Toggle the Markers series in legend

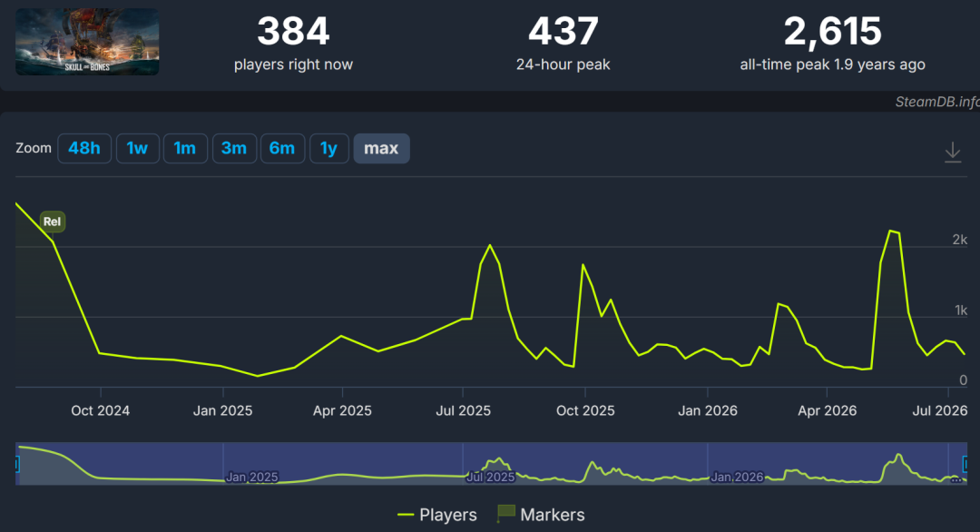(x=541, y=515)
